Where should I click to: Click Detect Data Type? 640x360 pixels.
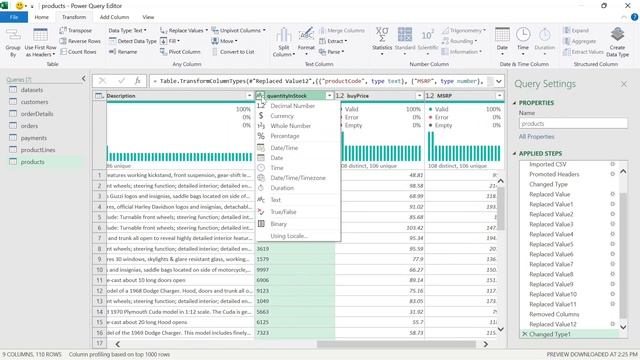point(133,41)
